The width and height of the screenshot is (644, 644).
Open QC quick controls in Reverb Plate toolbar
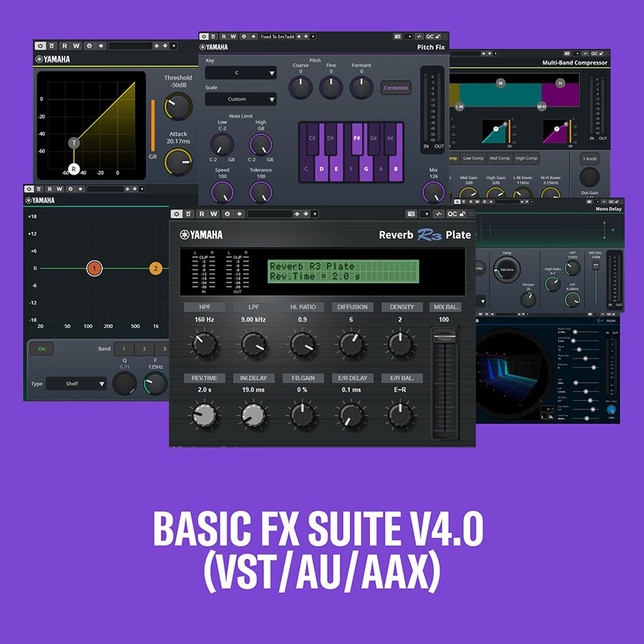click(x=452, y=214)
